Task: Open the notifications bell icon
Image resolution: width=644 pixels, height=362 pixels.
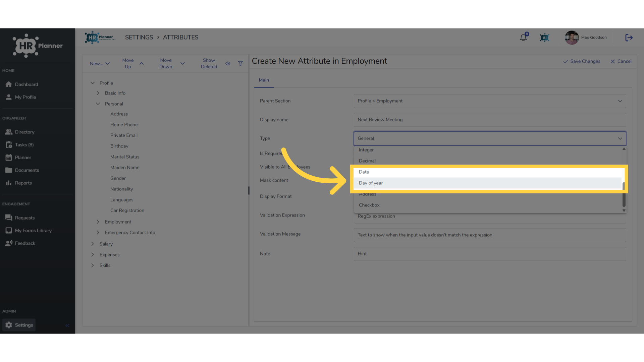Action: 524,38
